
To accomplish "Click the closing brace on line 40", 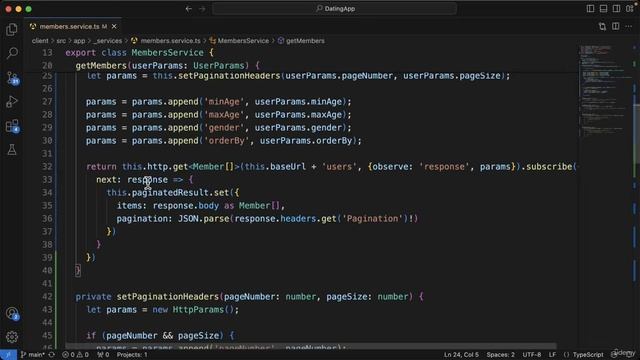I will [x=78, y=271].
